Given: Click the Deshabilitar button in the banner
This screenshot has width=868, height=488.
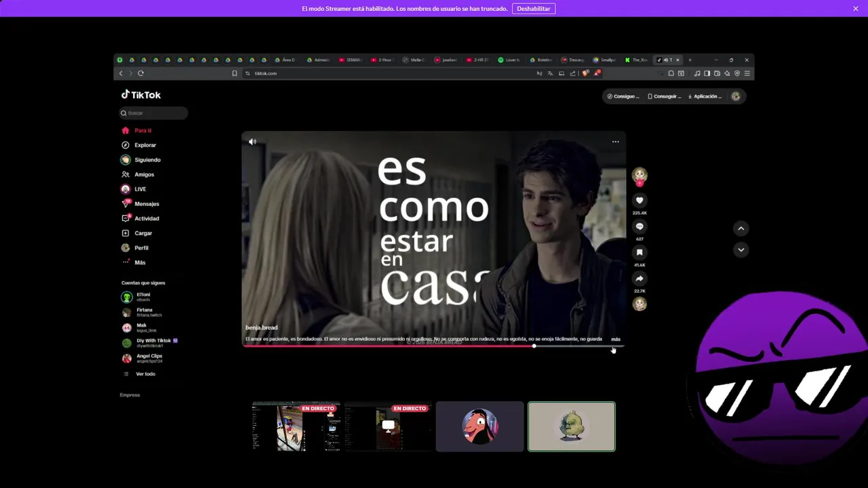Looking at the screenshot, I should pos(534,9).
